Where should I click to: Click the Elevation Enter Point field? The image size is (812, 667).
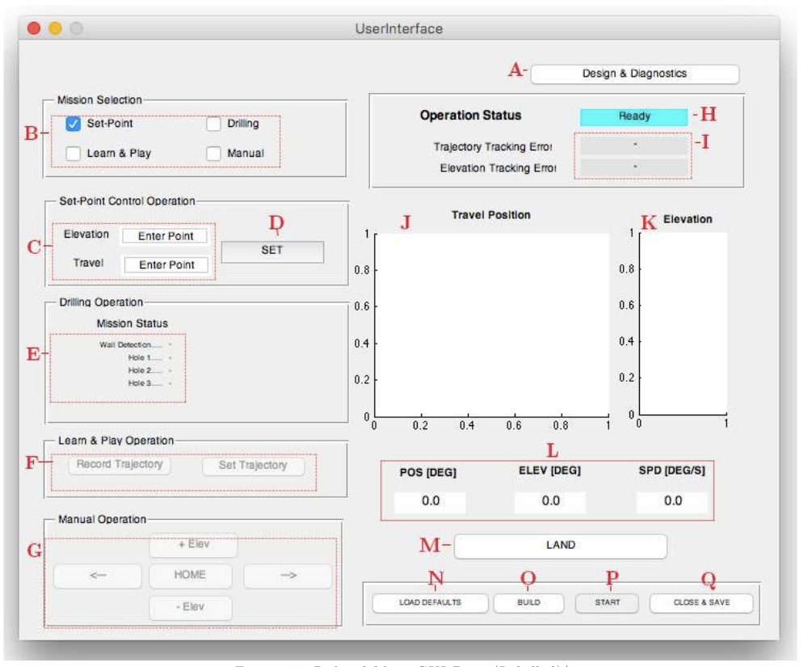click(165, 236)
